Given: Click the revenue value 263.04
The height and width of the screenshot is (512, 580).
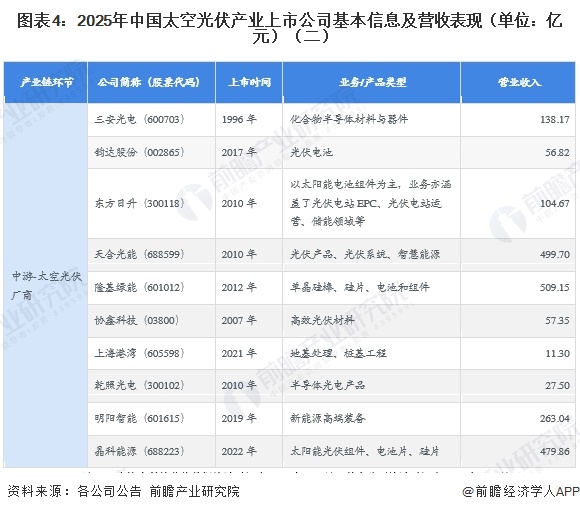Looking at the screenshot, I should tap(554, 418).
